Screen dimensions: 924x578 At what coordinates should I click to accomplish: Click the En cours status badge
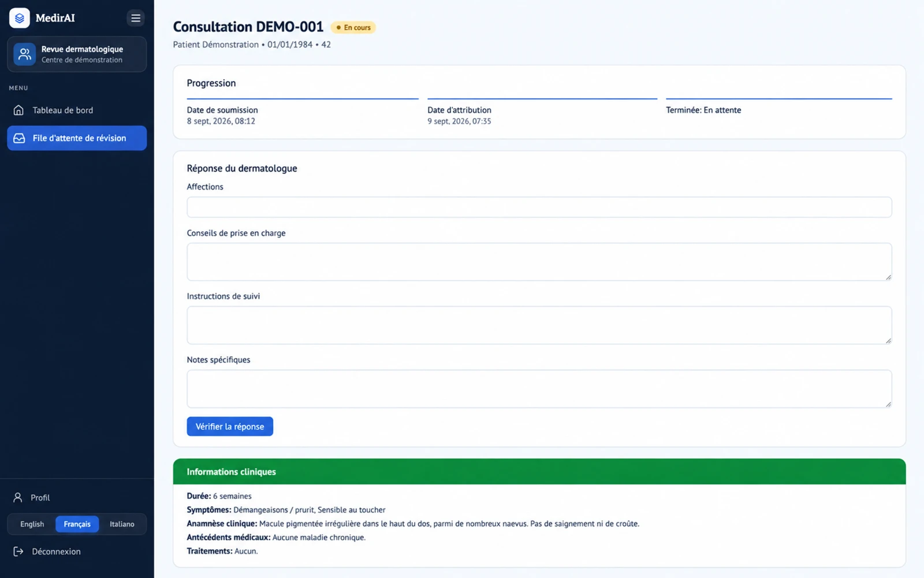(353, 28)
